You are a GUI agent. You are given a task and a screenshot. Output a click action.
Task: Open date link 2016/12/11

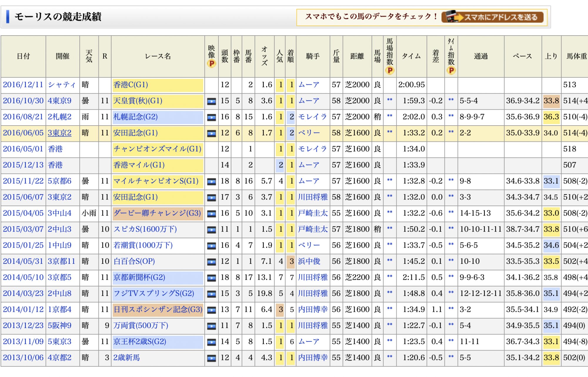pos(23,85)
